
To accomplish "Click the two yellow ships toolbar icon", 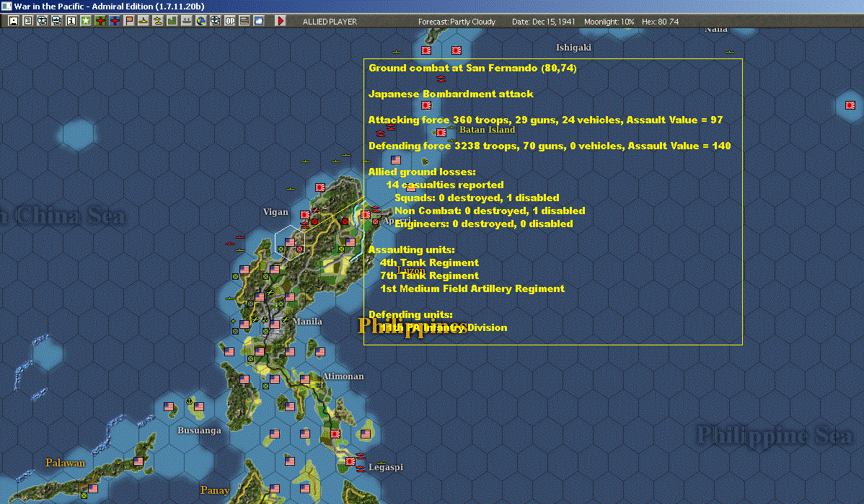I will 158,20.
